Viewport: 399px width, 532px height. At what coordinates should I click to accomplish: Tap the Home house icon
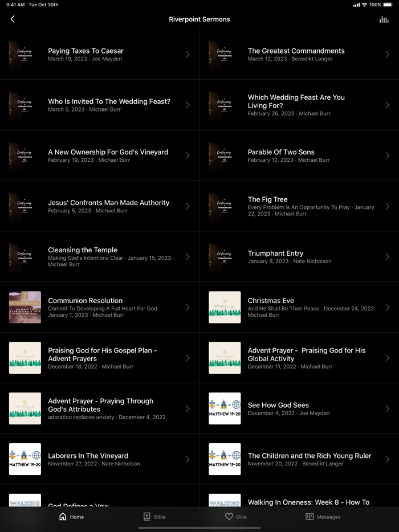tap(63, 517)
